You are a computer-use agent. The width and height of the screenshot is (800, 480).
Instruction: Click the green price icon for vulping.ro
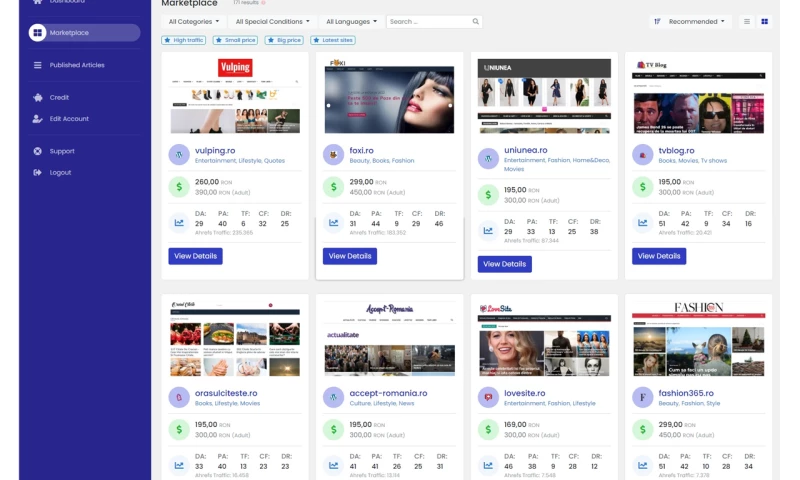(x=179, y=187)
